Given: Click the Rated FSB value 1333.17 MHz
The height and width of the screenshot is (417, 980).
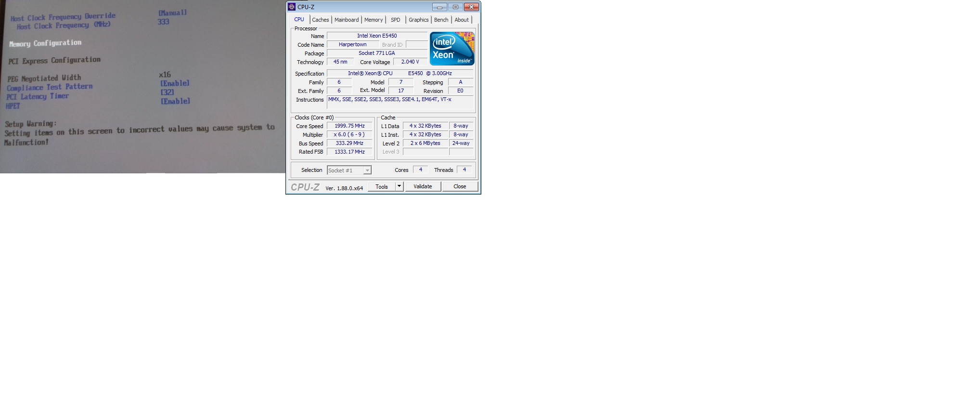Looking at the screenshot, I should tap(349, 152).
